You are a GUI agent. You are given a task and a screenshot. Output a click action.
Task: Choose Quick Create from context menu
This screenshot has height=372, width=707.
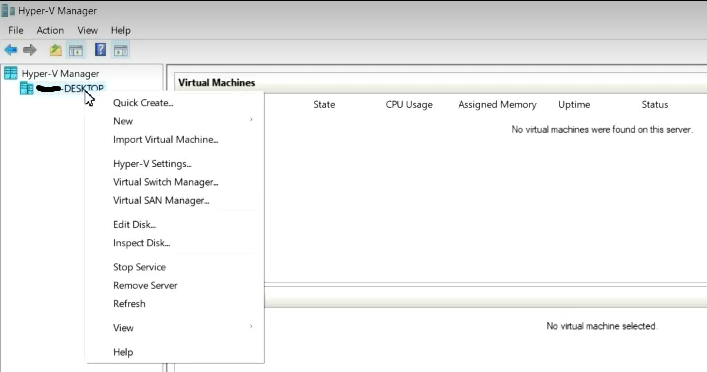(143, 103)
